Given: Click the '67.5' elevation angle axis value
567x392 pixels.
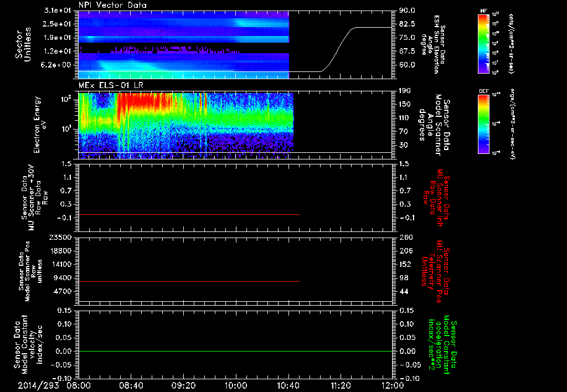Looking at the screenshot, I should pyautogui.click(x=407, y=51).
